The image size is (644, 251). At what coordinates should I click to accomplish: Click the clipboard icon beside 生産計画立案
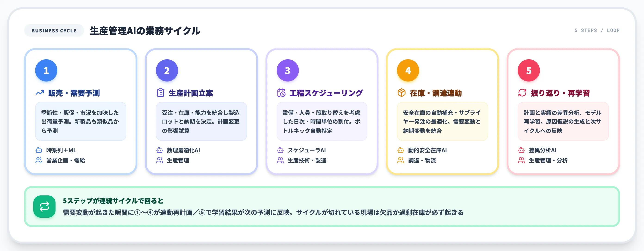[x=160, y=93]
